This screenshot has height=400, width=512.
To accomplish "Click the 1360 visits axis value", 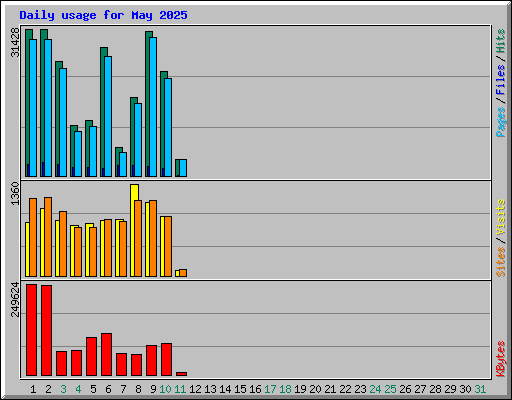I will 15,194.
